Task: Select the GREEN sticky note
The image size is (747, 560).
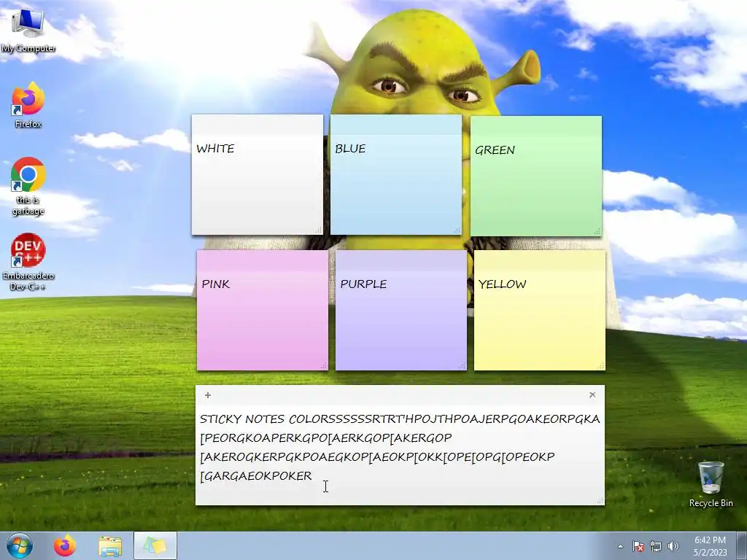Action: point(536,176)
